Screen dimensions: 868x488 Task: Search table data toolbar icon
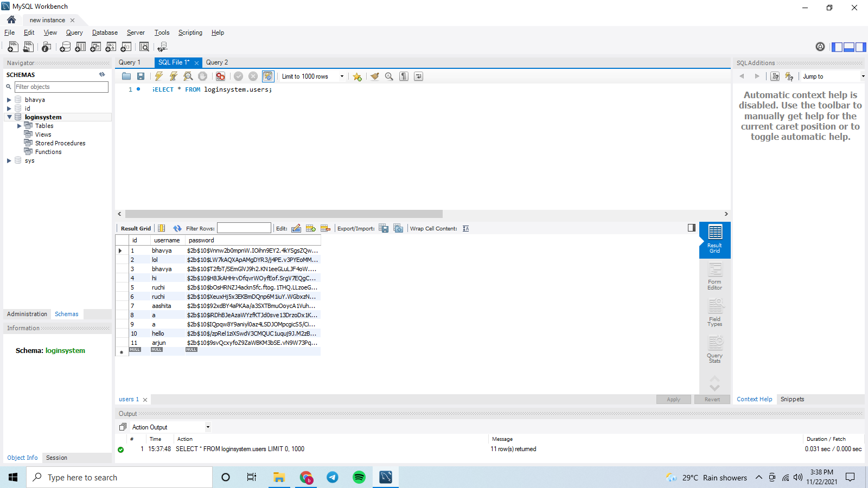tap(144, 47)
